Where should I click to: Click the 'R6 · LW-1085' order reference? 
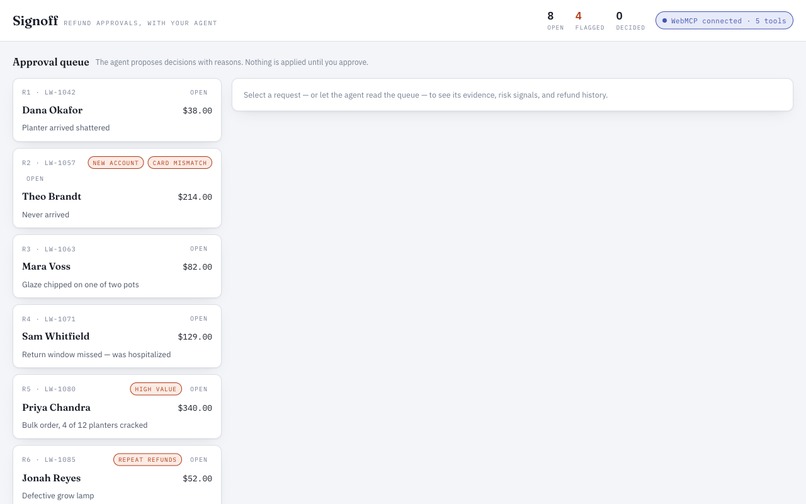coord(49,459)
